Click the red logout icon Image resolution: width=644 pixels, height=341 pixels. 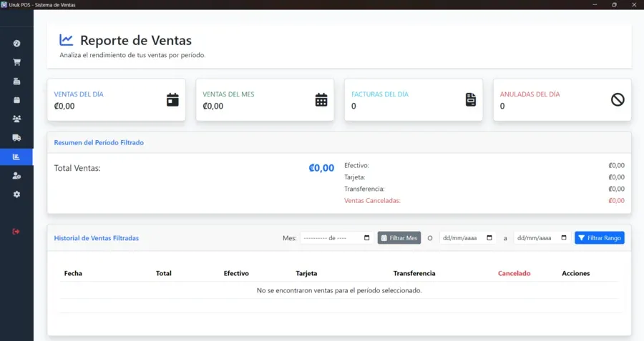click(16, 231)
